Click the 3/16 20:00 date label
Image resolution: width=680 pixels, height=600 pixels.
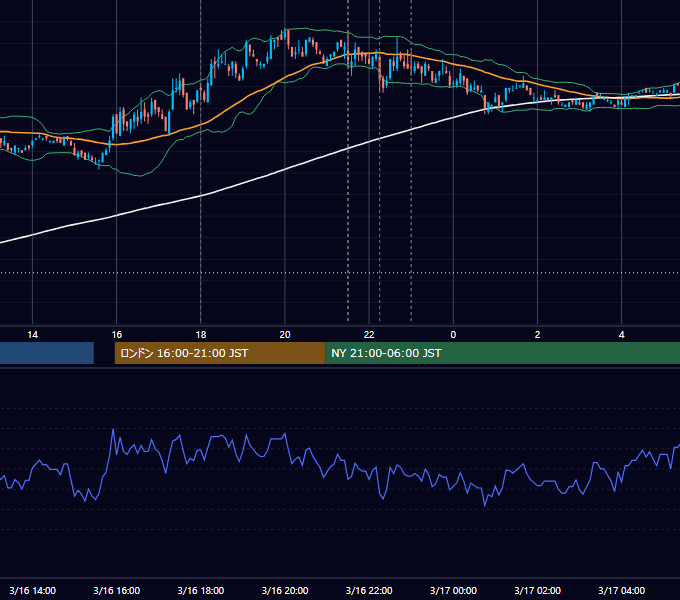(285, 590)
